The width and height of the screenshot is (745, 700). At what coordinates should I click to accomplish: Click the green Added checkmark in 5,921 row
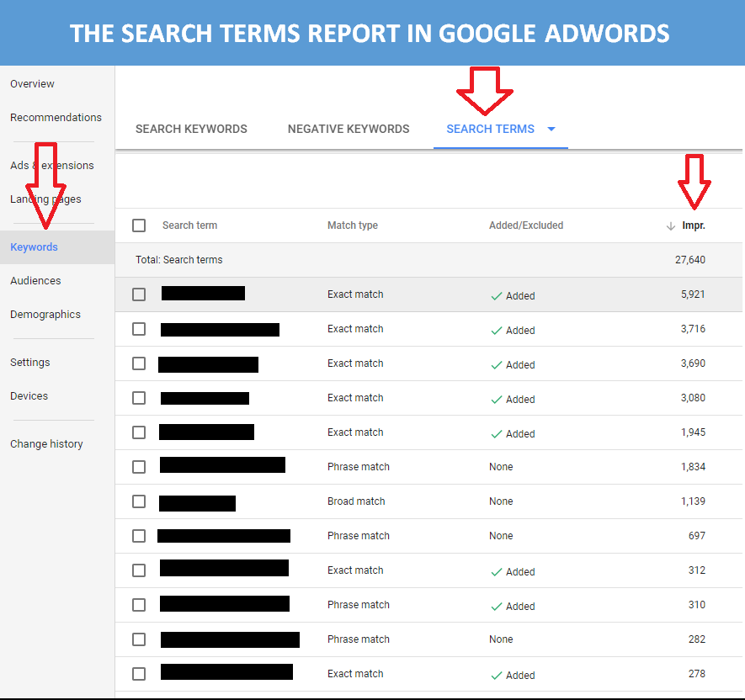tap(497, 296)
